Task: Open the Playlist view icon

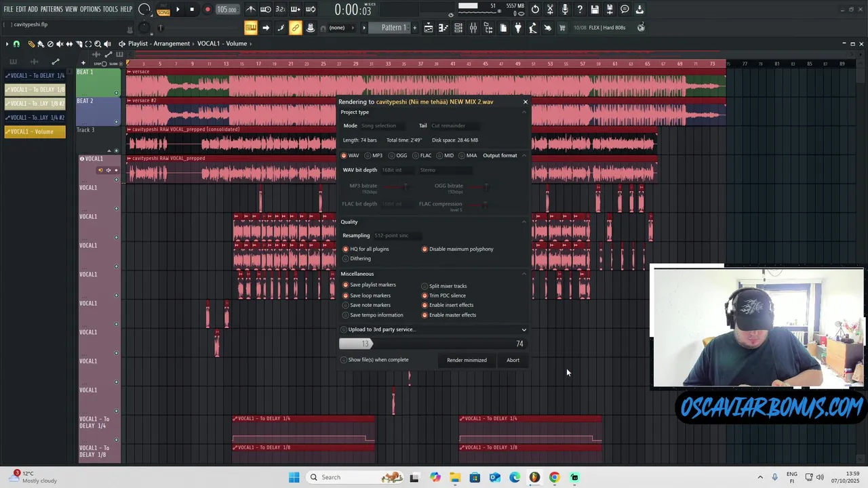Action: click(429, 28)
